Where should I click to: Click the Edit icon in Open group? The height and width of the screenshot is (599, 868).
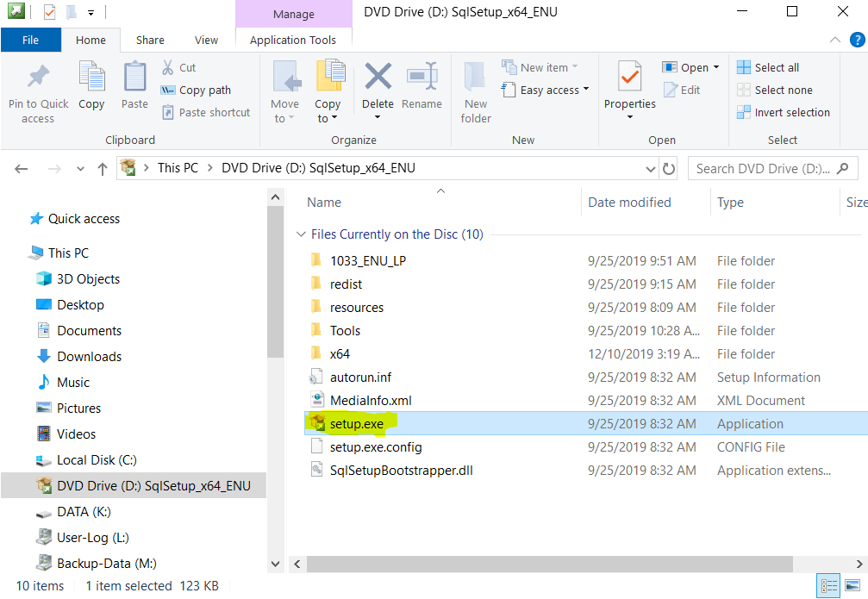(x=670, y=90)
